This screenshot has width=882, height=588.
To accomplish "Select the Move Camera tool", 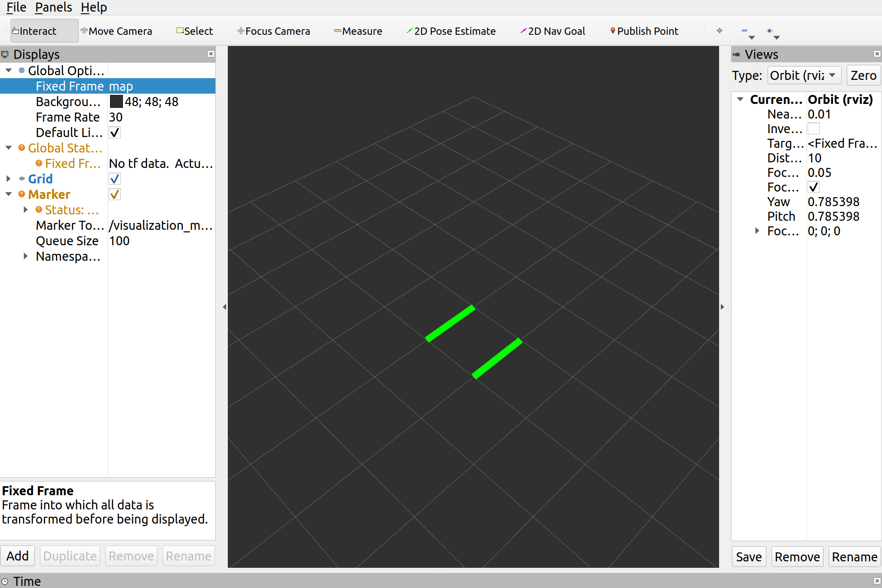I will coord(116,31).
